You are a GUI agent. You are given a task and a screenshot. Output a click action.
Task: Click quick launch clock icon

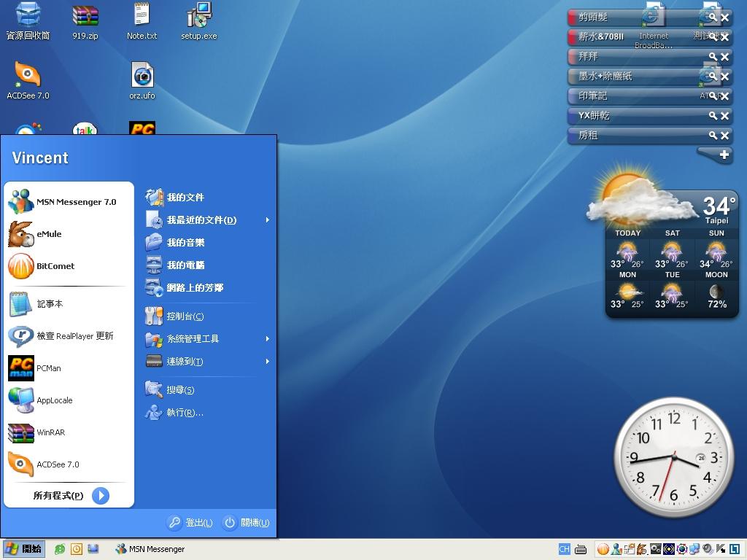click(x=77, y=549)
